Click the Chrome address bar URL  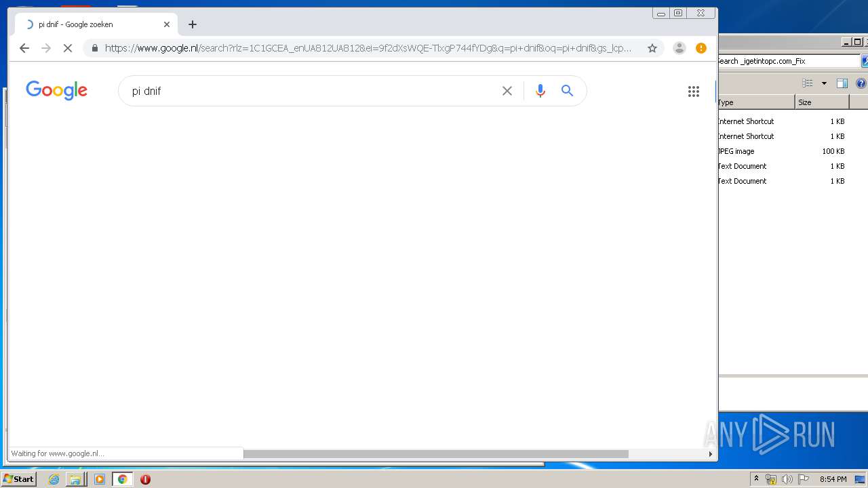368,48
